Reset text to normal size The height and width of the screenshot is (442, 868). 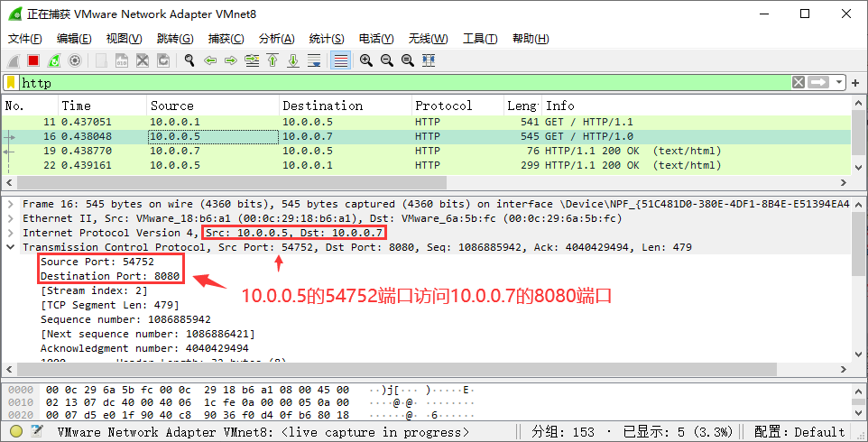point(408,60)
